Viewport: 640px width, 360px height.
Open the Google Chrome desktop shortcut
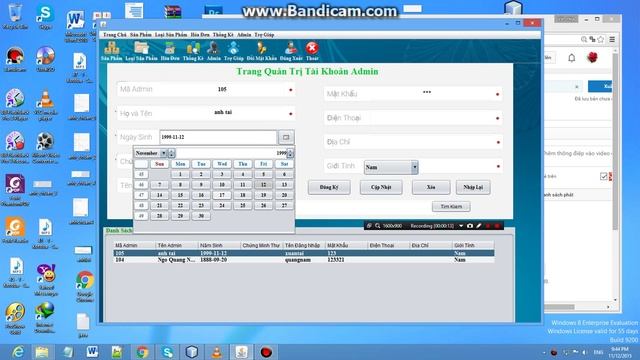pos(85,287)
